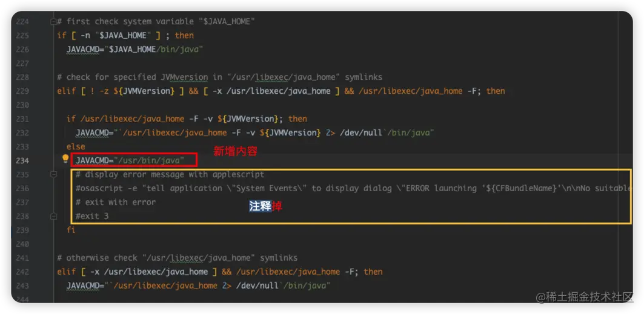The width and height of the screenshot is (644, 314).
Task: Place cursor in 'if [ -n "$JAVA_HOME" ] ; then'
Action: click(125, 36)
